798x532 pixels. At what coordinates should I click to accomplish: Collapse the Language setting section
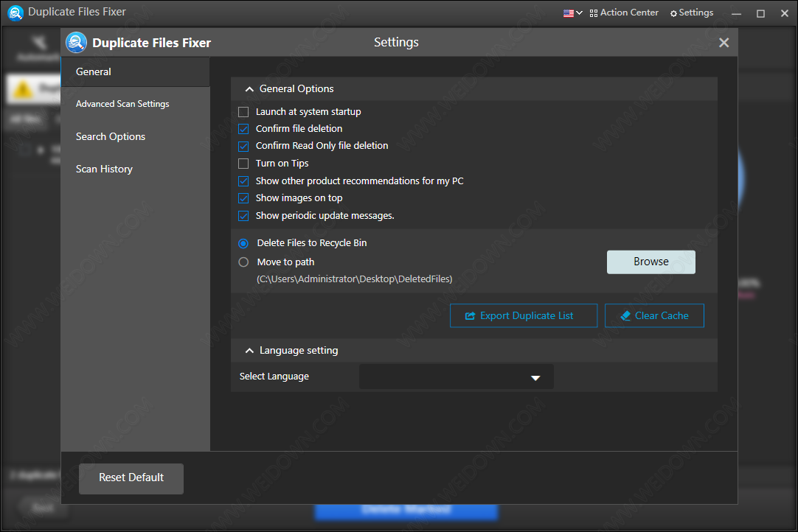(x=249, y=351)
